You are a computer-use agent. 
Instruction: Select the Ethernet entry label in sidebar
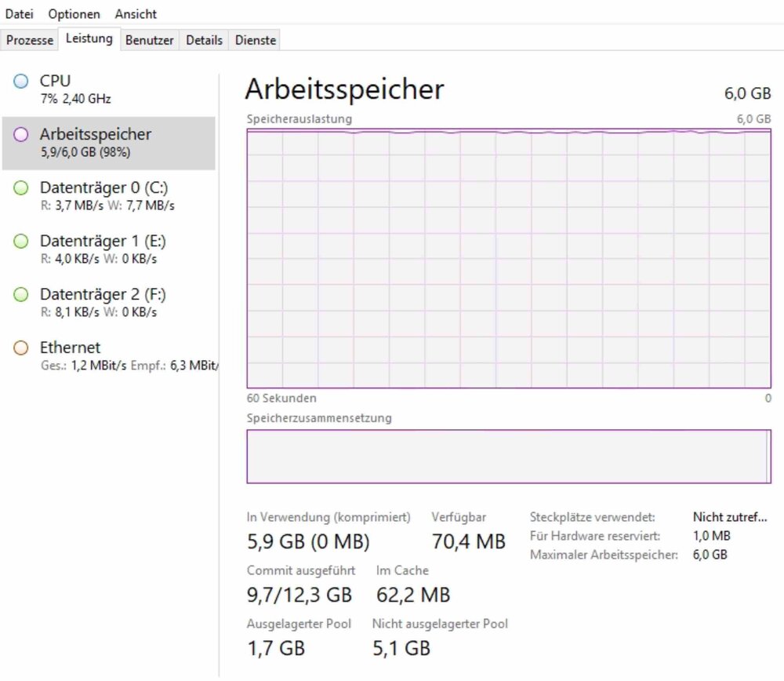click(x=71, y=348)
